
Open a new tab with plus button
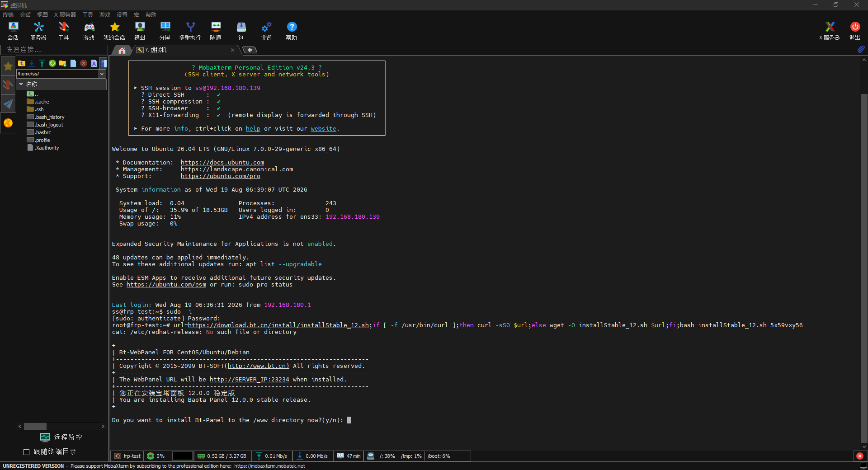pyautogui.click(x=250, y=50)
